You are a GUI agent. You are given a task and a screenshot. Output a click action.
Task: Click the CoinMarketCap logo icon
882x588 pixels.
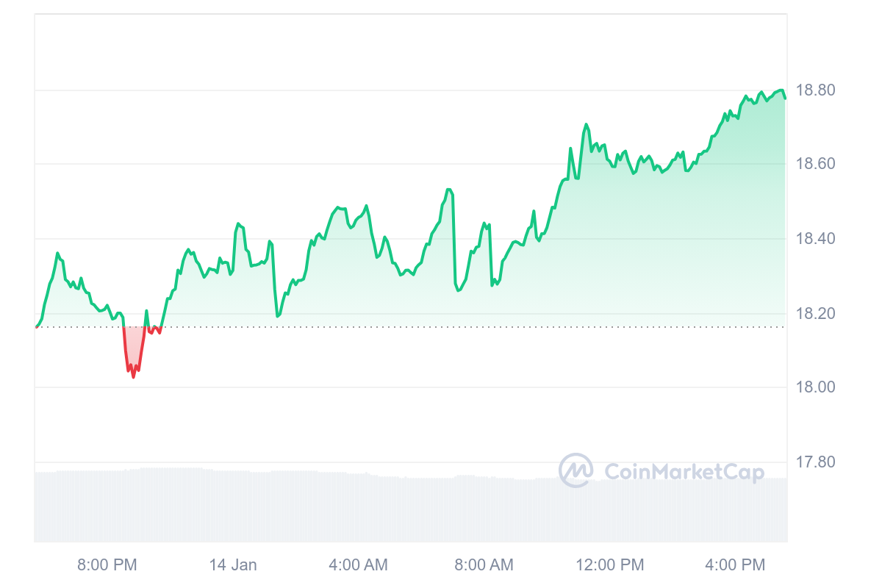[x=576, y=470]
